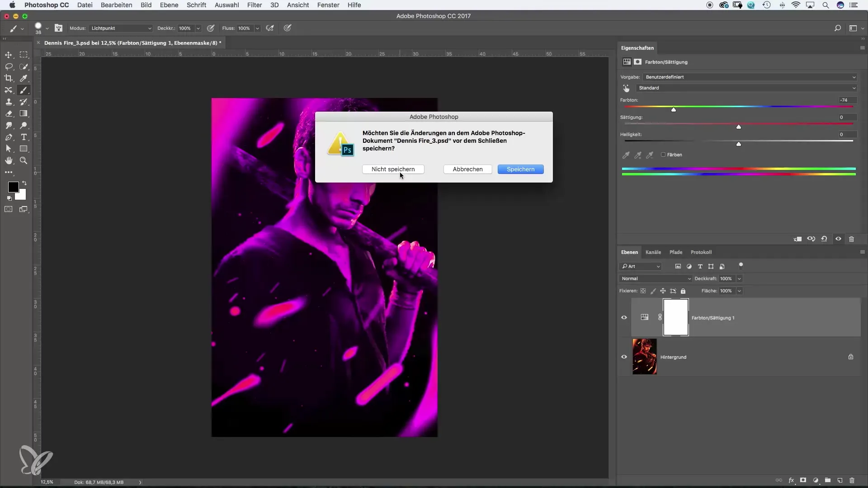Screen dimensions: 868x488
Task: Open the layer filter Art dropdown
Action: tap(641, 267)
